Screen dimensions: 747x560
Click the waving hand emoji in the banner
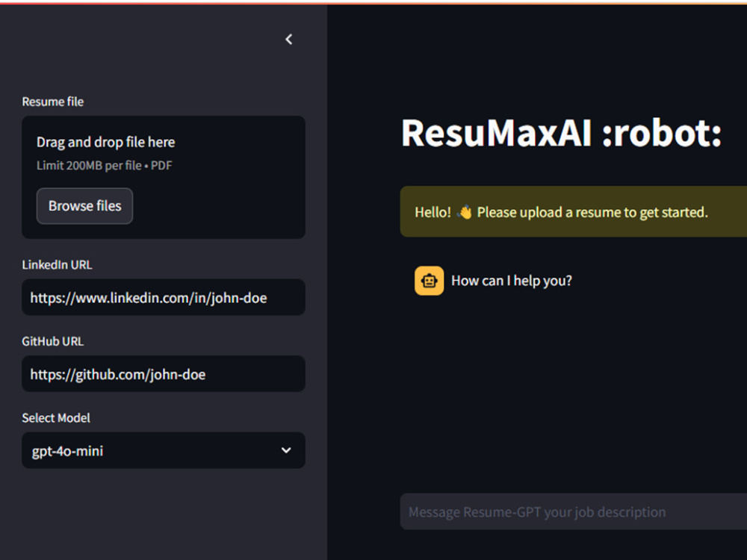pyautogui.click(x=464, y=212)
